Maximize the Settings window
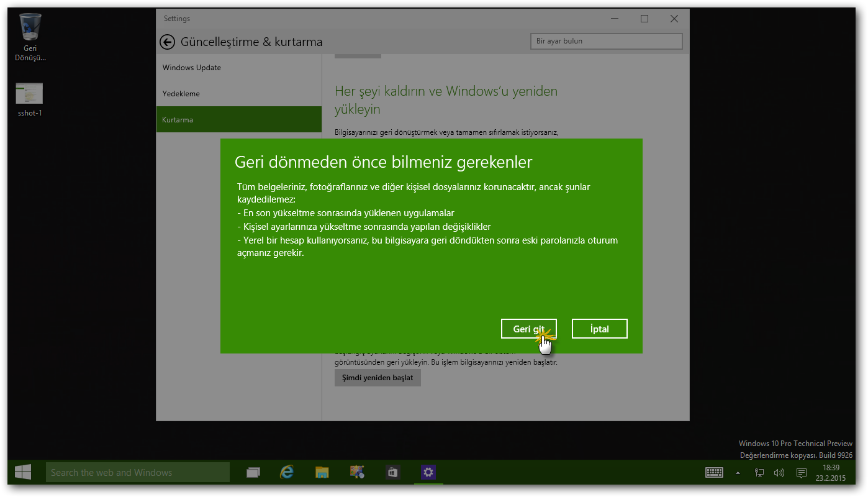868x497 pixels. point(644,19)
